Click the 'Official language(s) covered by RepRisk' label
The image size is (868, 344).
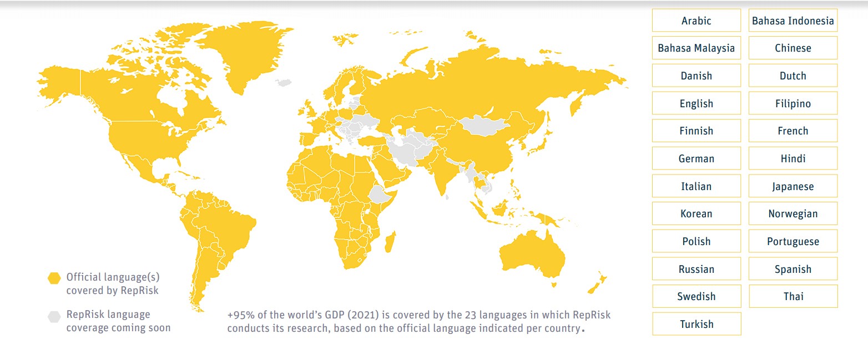coord(113,283)
